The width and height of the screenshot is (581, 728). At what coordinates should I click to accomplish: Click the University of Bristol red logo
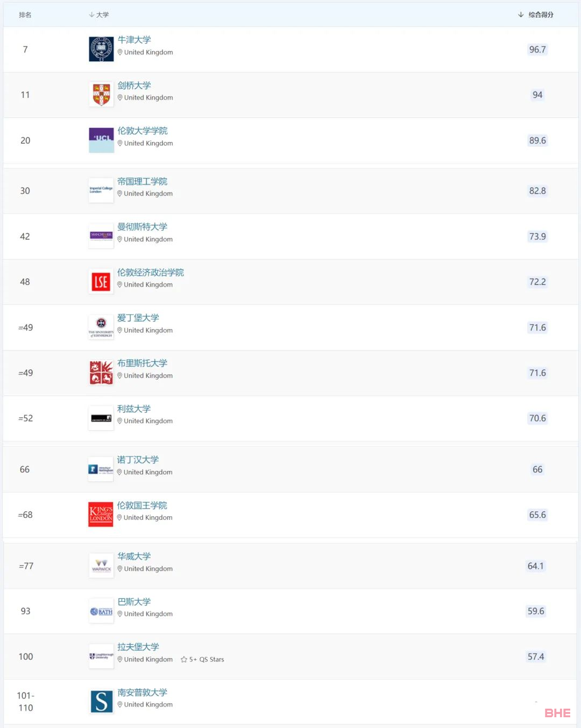point(101,373)
